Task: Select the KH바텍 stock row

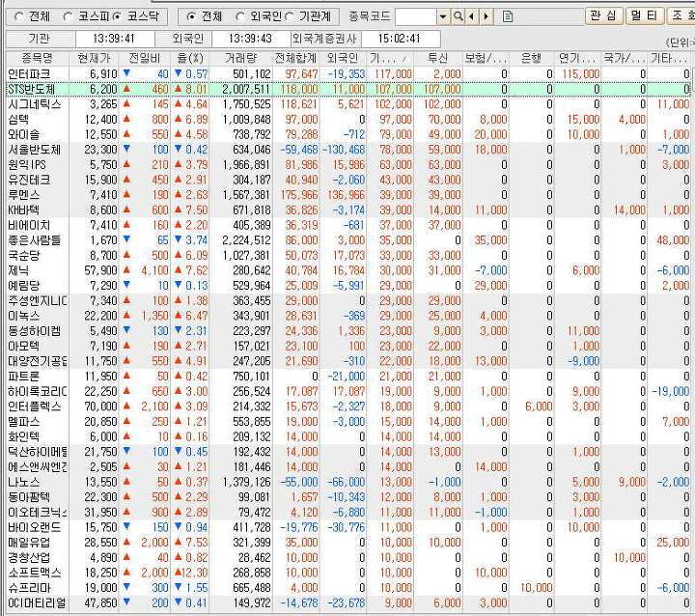Action: (x=347, y=210)
